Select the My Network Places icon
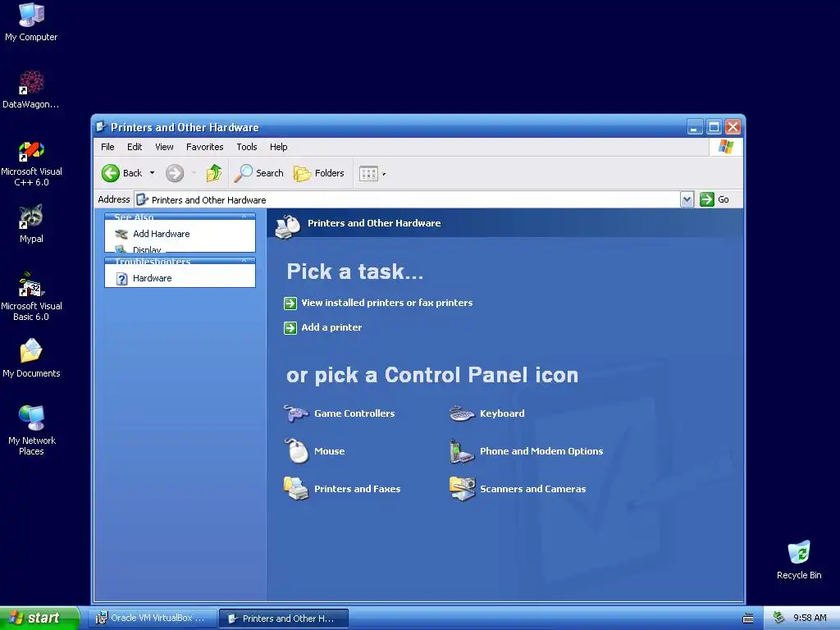This screenshot has width=840, height=630. point(32,430)
